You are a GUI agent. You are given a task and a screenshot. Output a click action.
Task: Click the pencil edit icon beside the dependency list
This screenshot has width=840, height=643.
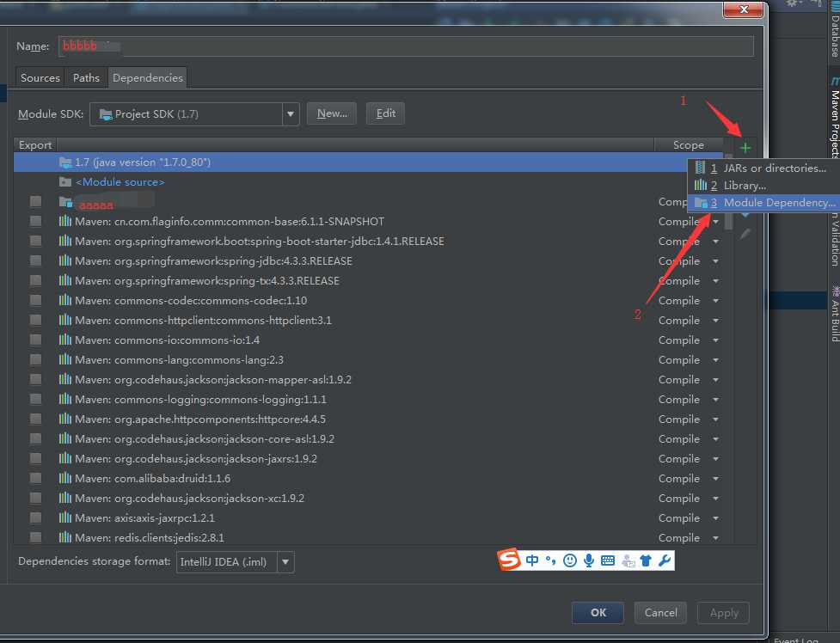[745, 234]
